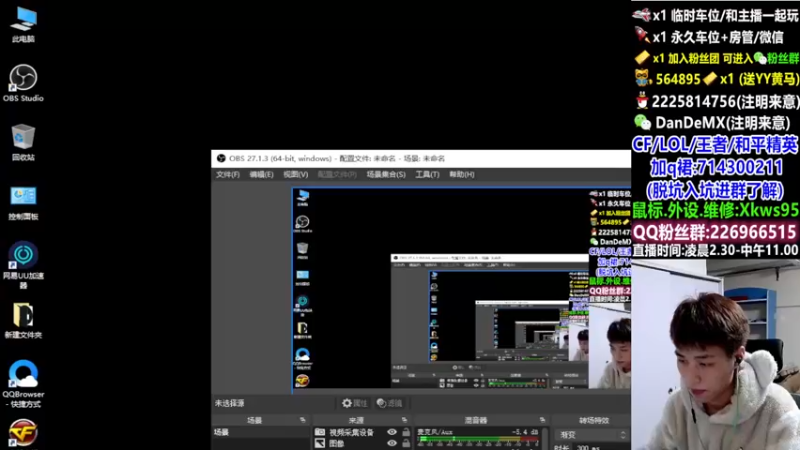Click the 2225814756 QQ contact overlay line
Image resolution: width=800 pixels, height=450 pixels.
717,101
